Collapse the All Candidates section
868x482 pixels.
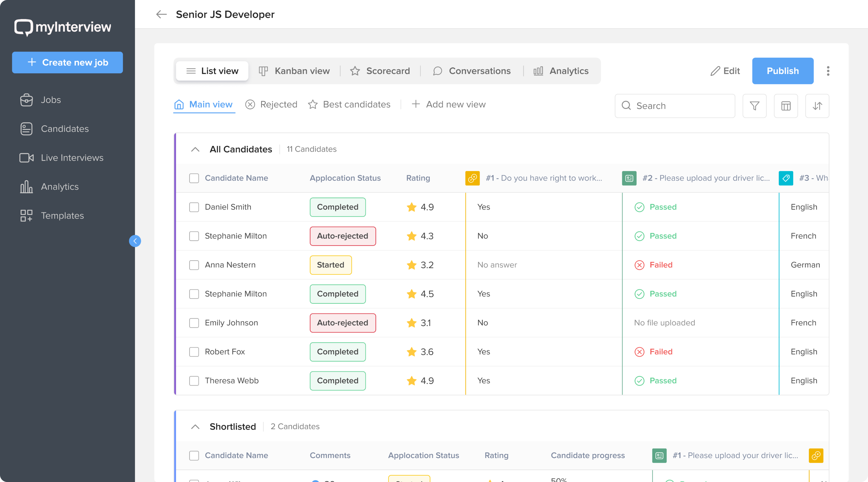click(x=195, y=149)
